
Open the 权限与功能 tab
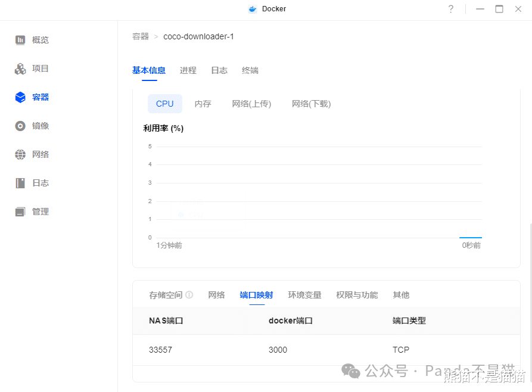click(357, 295)
